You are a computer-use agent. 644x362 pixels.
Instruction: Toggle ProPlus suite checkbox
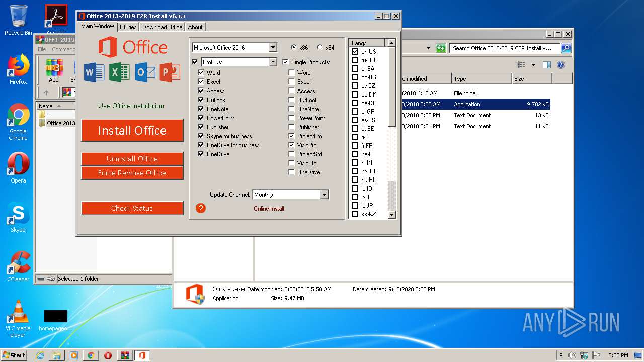pyautogui.click(x=195, y=62)
